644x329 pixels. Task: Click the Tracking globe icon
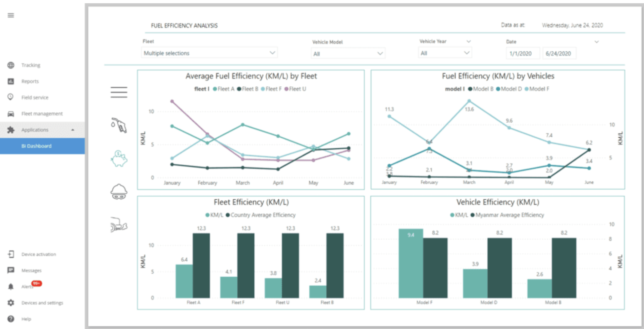(11, 65)
